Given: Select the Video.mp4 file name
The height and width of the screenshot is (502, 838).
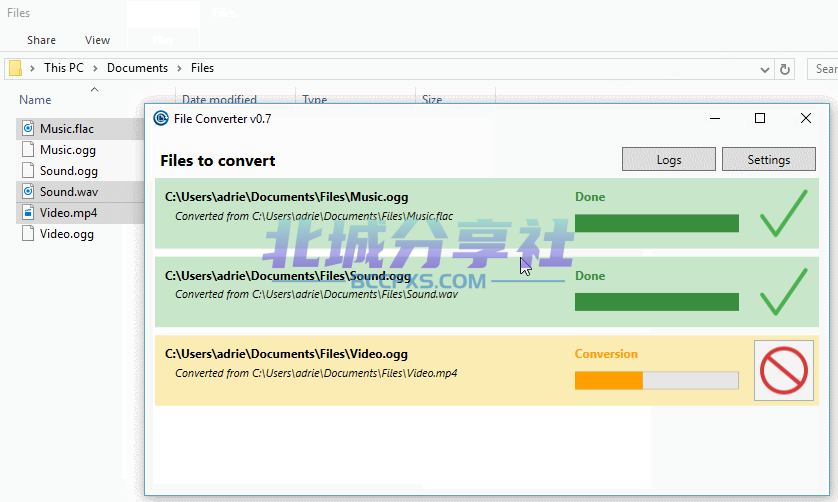Looking at the screenshot, I should point(68,213).
